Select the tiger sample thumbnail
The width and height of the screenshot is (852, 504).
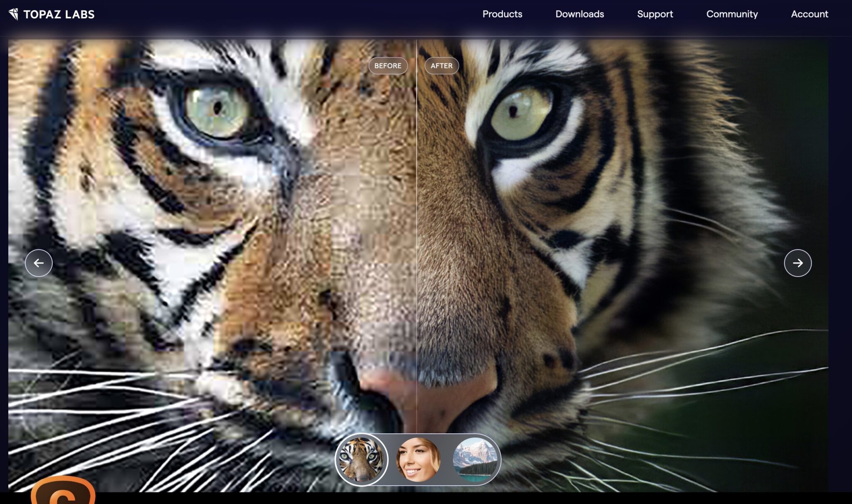coord(361,460)
